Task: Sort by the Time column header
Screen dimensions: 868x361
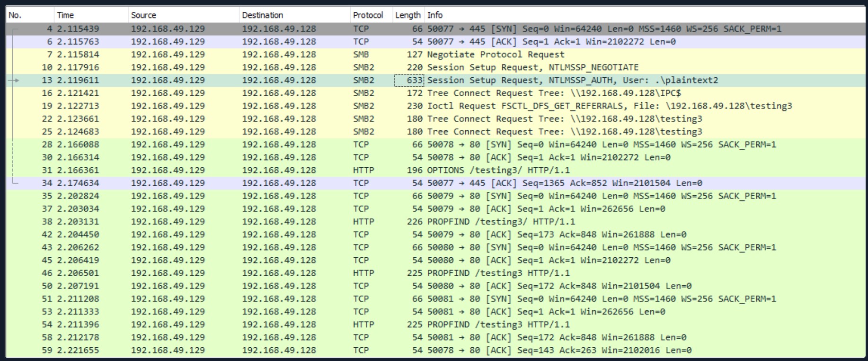Action: [x=91, y=15]
